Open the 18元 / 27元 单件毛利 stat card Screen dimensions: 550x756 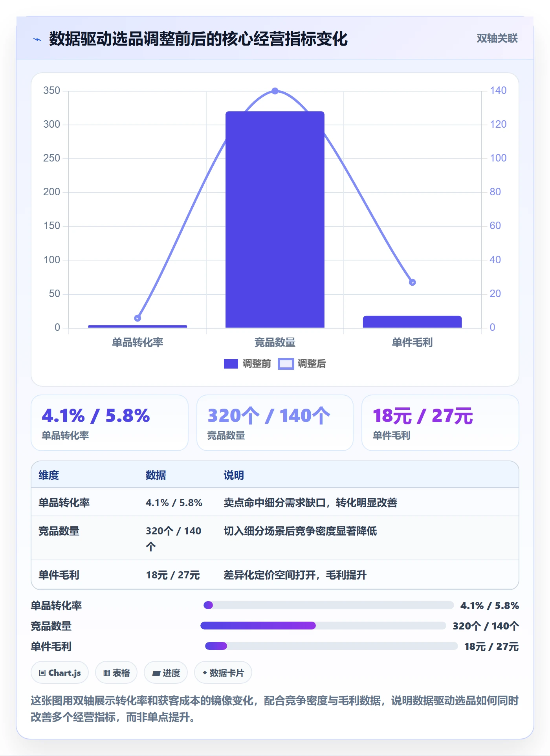coord(440,423)
